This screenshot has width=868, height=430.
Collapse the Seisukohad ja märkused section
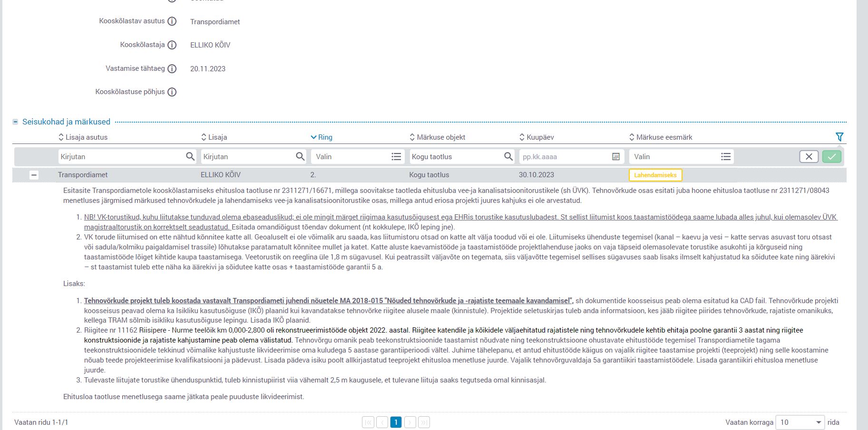click(x=16, y=122)
